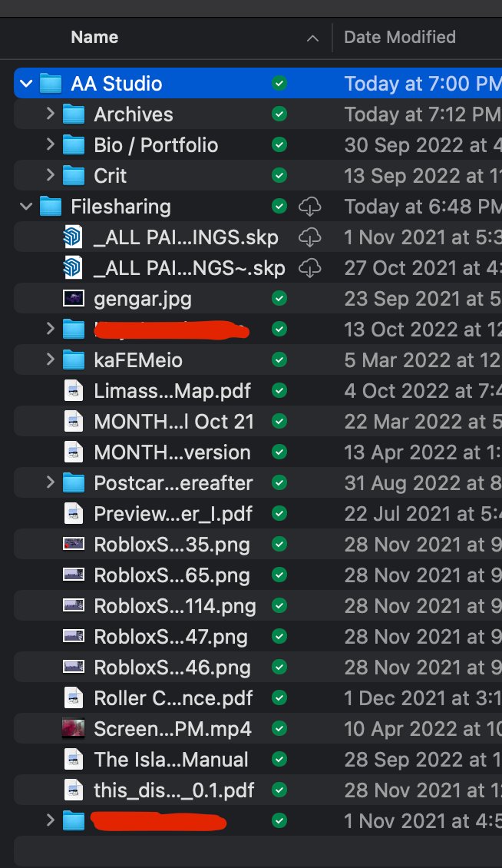This screenshot has height=868, width=502.
Task: Expand the Bio / Portfolio folder
Action: coord(50,144)
